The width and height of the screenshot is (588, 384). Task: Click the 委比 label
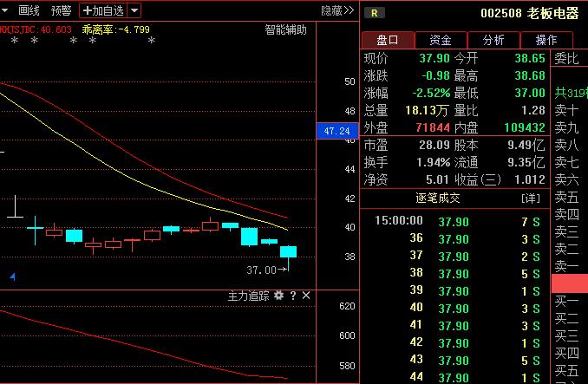click(566, 58)
